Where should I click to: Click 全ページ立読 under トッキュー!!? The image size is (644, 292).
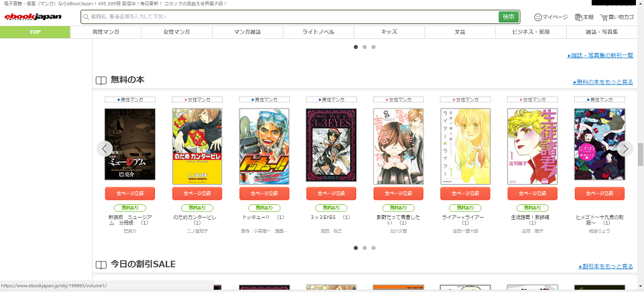[264, 194]
